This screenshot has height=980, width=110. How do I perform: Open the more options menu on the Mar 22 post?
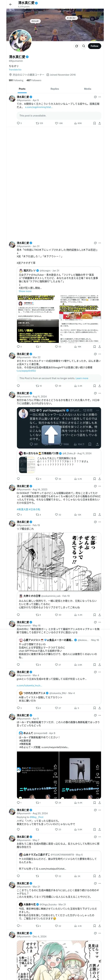pyautogui.click(x=100, y=354)
